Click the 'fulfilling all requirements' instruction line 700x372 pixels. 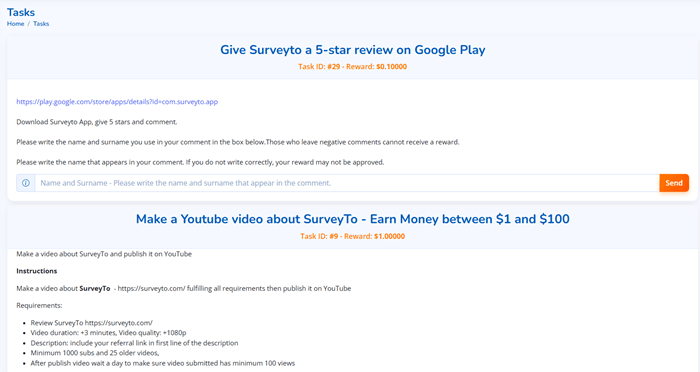coord(183,288)
